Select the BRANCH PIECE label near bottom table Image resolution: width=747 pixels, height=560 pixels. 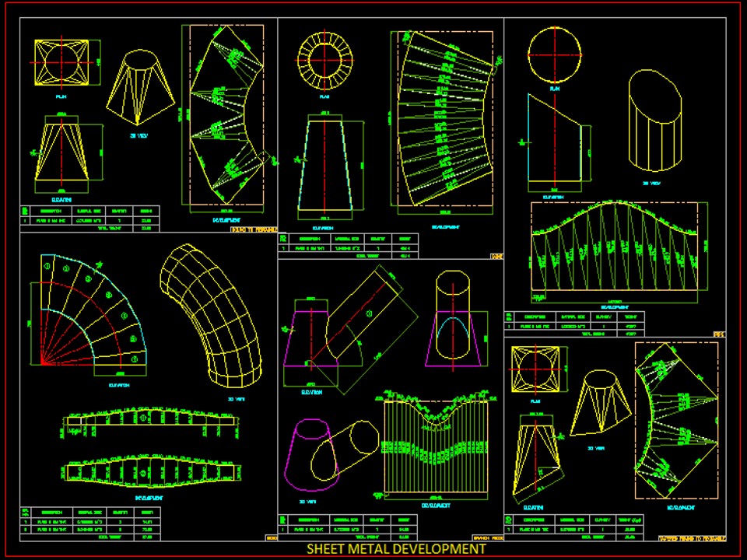coord(489,537)
